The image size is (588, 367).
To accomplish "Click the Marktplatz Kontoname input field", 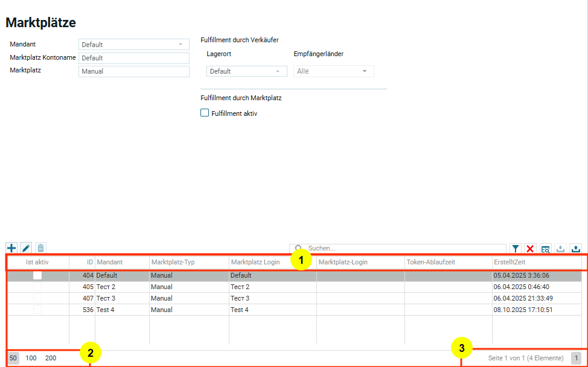I will pos(133,58).
